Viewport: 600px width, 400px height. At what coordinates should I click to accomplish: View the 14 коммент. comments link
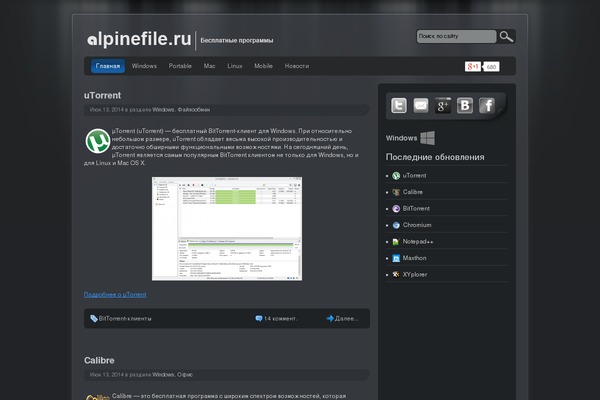click(x=280, y=318)
